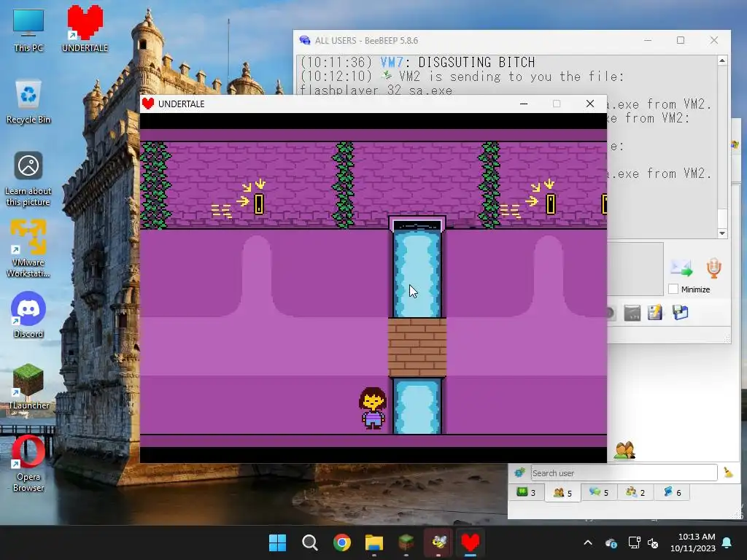The width and height of the screenshot is (747, 560).
Task: Select the This PC desktop icon
Action: [28, 30]
